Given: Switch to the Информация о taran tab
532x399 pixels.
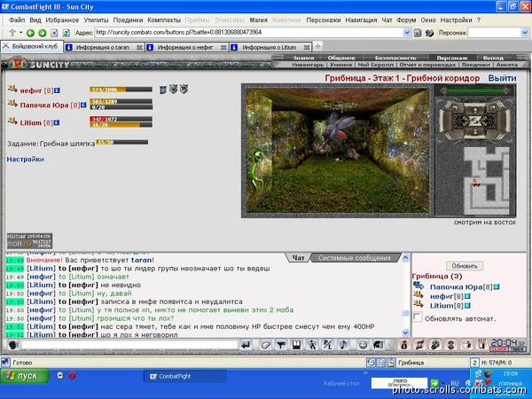Looking at the screenshot, I should click(103, 47).
